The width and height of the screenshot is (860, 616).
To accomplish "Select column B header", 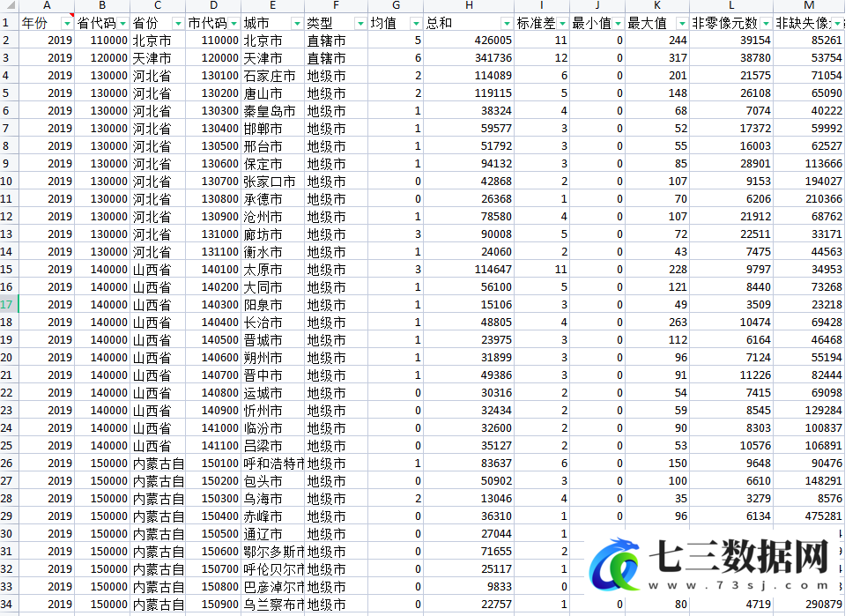I will [x=102, y=6].
